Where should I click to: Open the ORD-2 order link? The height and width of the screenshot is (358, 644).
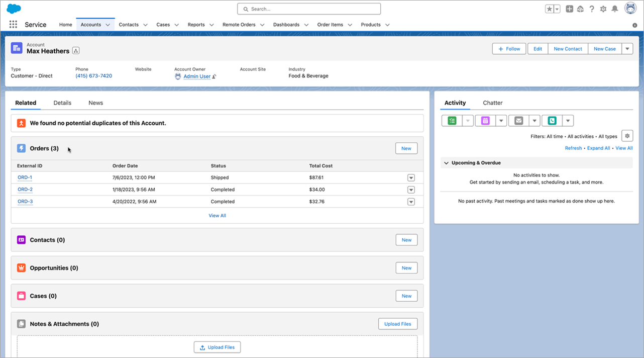(x=25, y=190)
